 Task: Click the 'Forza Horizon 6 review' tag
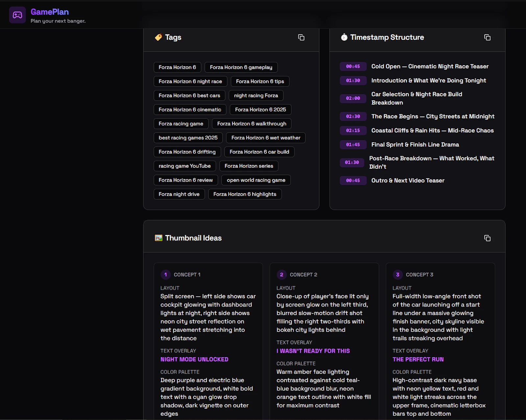pyautogui.click(x=186, y=181)
